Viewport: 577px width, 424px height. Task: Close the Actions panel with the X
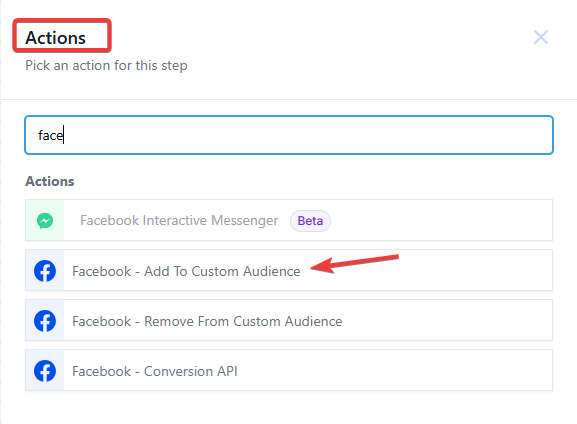click(x=541, y=37)
